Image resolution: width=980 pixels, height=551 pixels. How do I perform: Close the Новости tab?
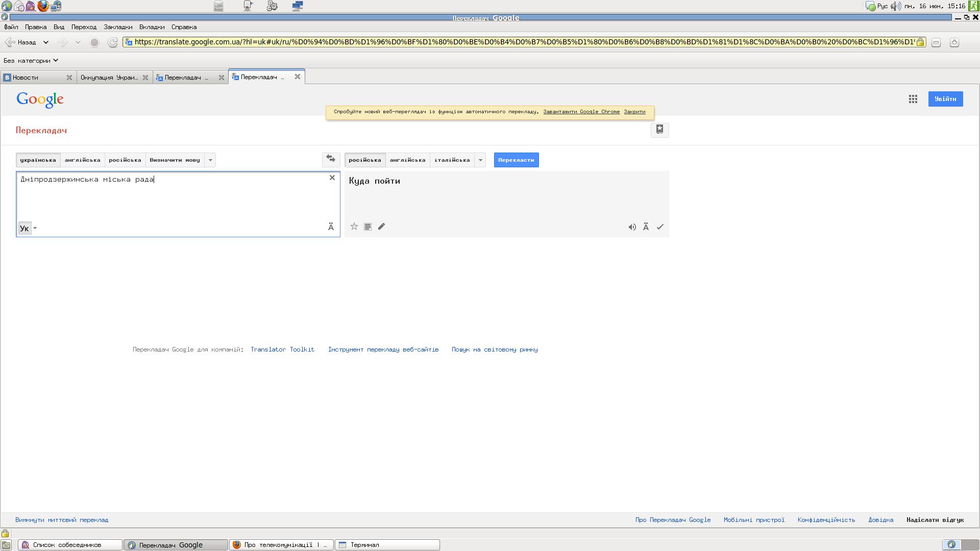69,77
